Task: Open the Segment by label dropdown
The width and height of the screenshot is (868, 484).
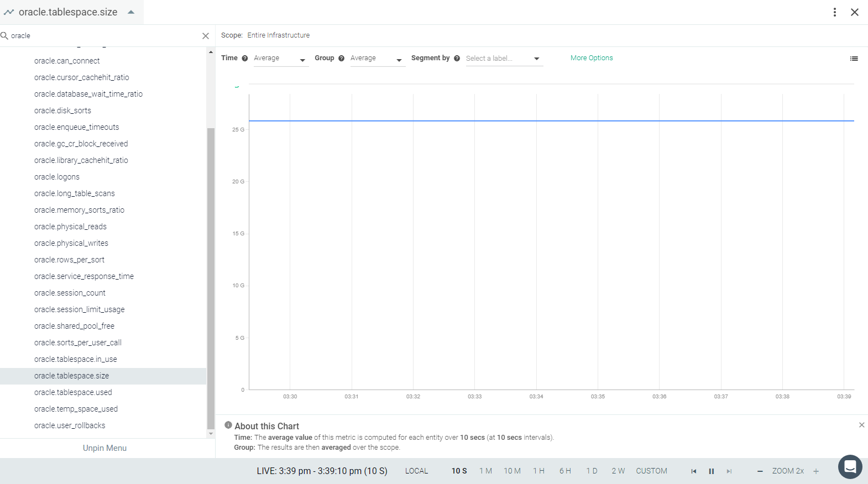Action: coord(504,59)
